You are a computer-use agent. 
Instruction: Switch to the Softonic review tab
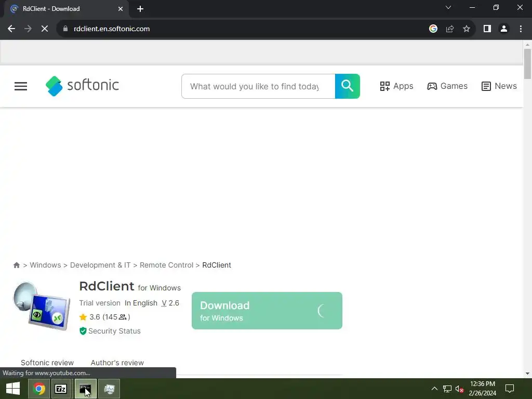point(47,363)
